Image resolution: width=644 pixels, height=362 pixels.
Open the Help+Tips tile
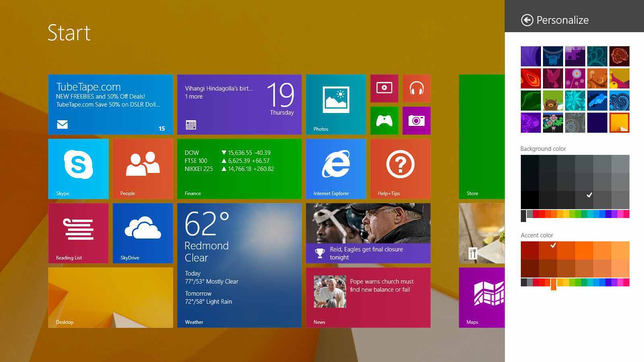pos(400,169)
